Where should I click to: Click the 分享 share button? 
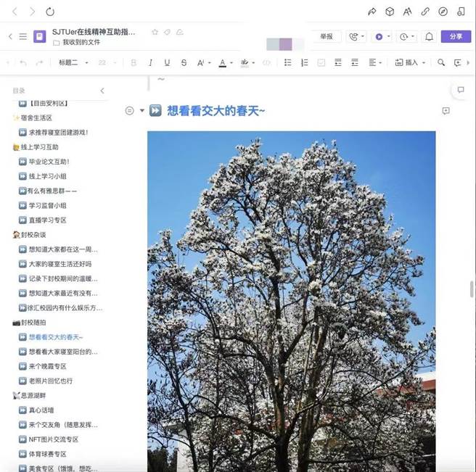[x=456, y=37]
